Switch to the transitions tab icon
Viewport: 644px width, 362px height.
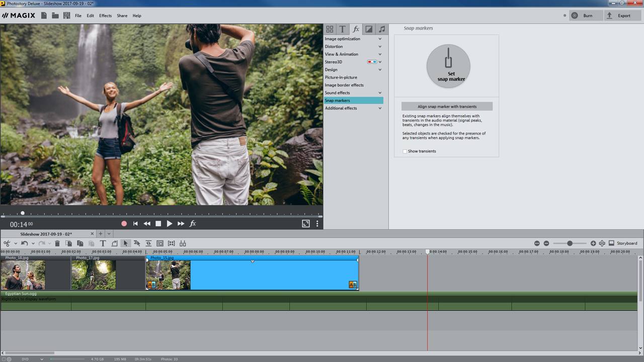point(369,29)
